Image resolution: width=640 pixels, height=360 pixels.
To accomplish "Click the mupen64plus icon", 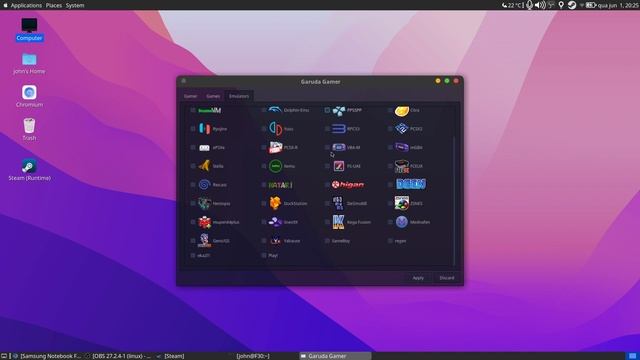I will 204,222.
